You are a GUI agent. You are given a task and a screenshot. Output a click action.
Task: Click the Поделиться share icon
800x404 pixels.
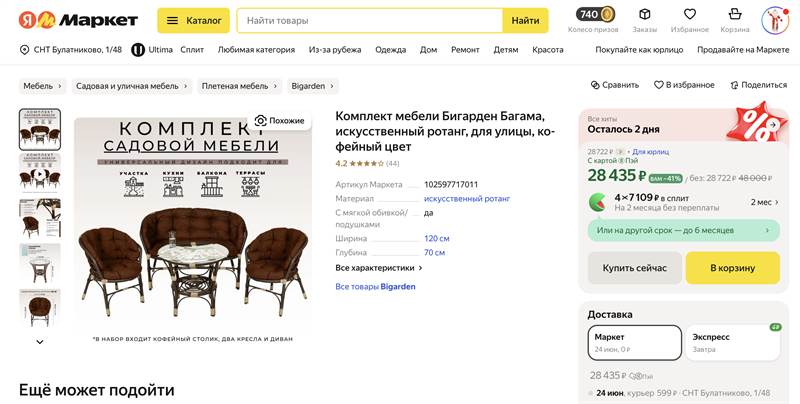735,85
